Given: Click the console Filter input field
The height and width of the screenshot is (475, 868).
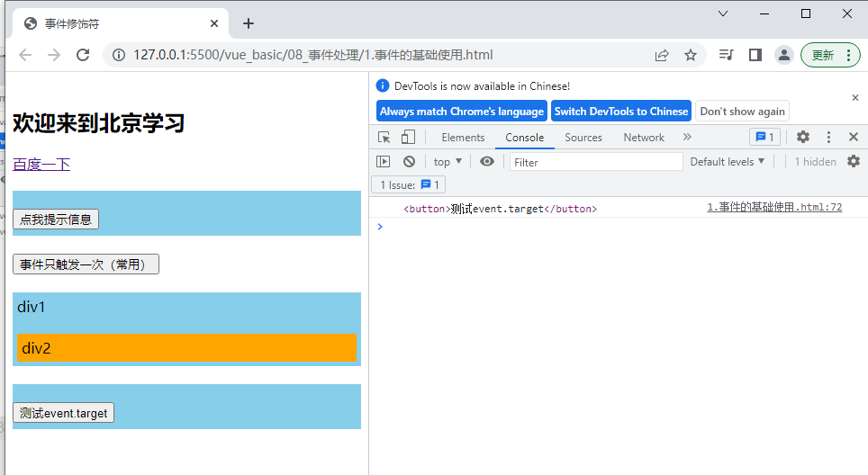Looking at the screenshot, I should [x=596, y=162].
